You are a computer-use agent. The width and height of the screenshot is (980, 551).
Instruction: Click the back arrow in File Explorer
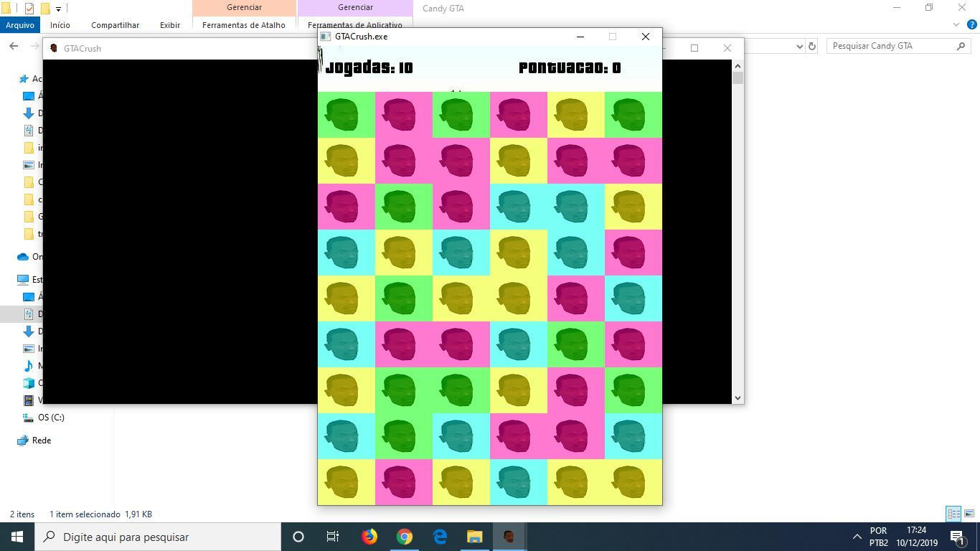tap(14, 46)
